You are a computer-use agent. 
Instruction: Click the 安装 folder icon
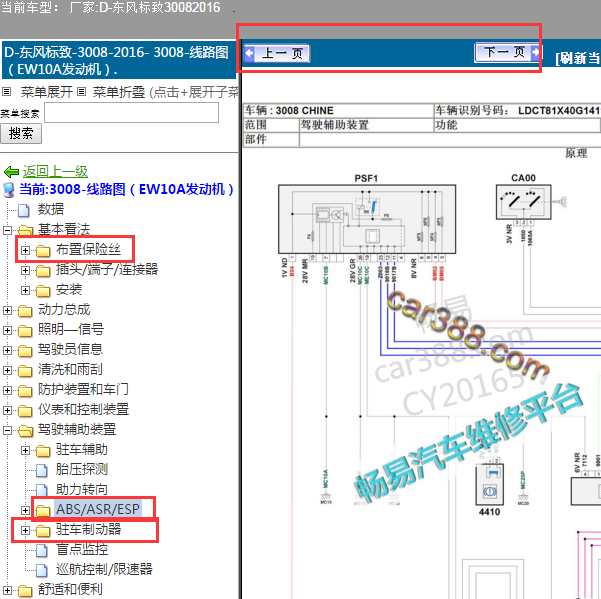(43, 290)
